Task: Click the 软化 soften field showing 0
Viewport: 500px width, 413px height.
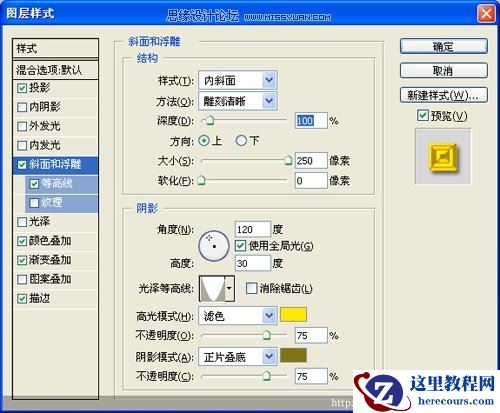Action: (x=311, y=181)
